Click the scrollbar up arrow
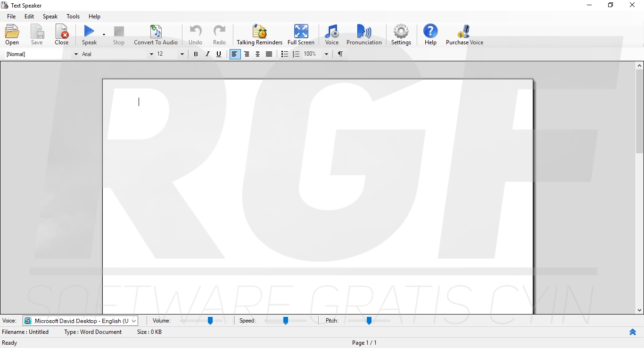Viewport: 644px width, 348px height. tap(640, 66)
